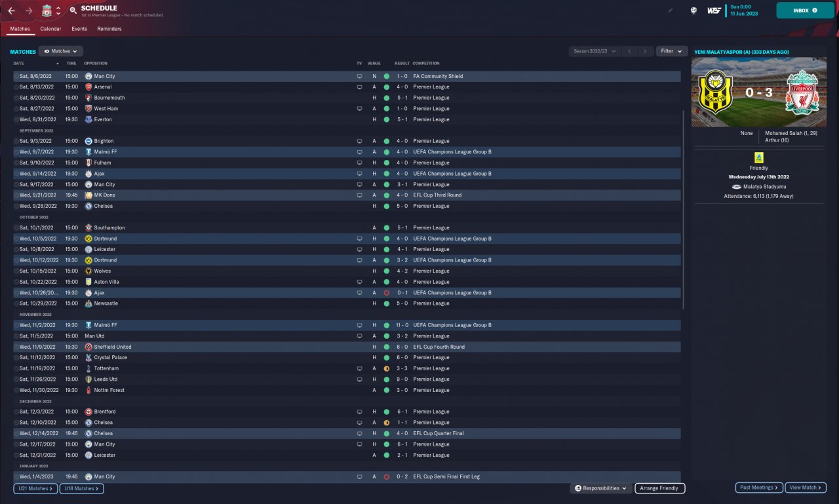Tick the selection circle on the MK Dons row
The width and height of the screenshot is (839, 504).
click(16, 195)
